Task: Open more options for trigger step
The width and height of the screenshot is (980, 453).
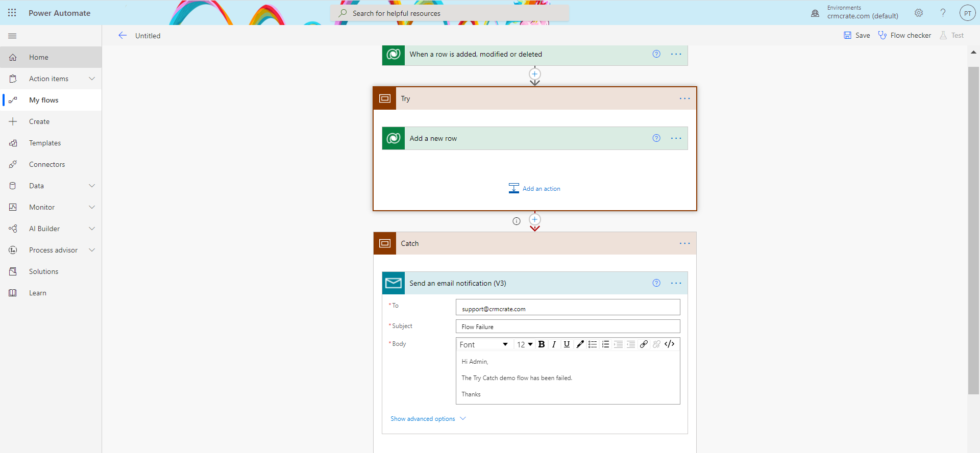Action: click(x=676, y=54)
